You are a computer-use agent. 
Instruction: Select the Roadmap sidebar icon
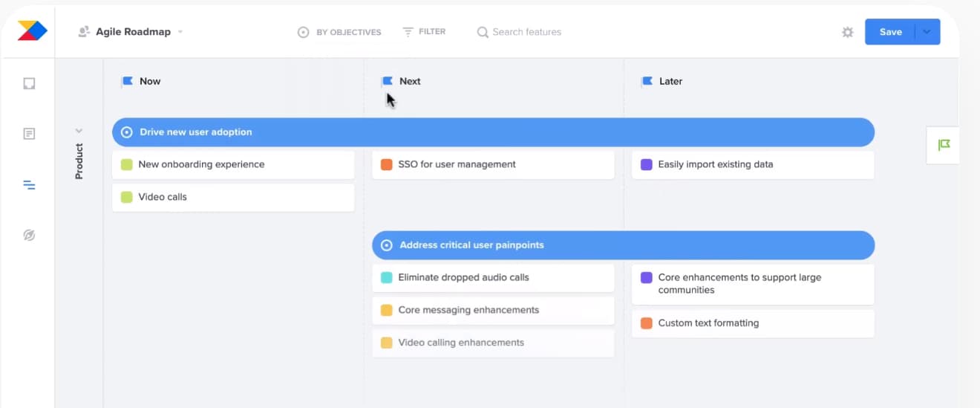[x=29, y=185]
